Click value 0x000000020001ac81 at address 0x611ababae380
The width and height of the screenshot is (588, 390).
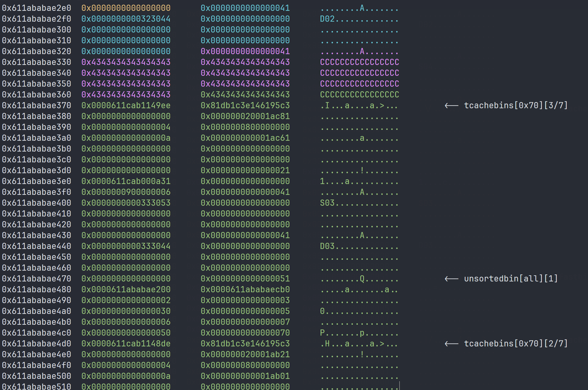pos(245,116)
